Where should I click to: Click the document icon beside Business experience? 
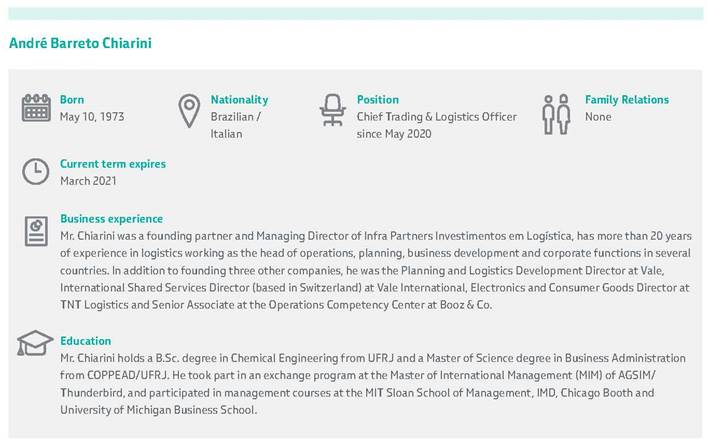click(36, 232)
